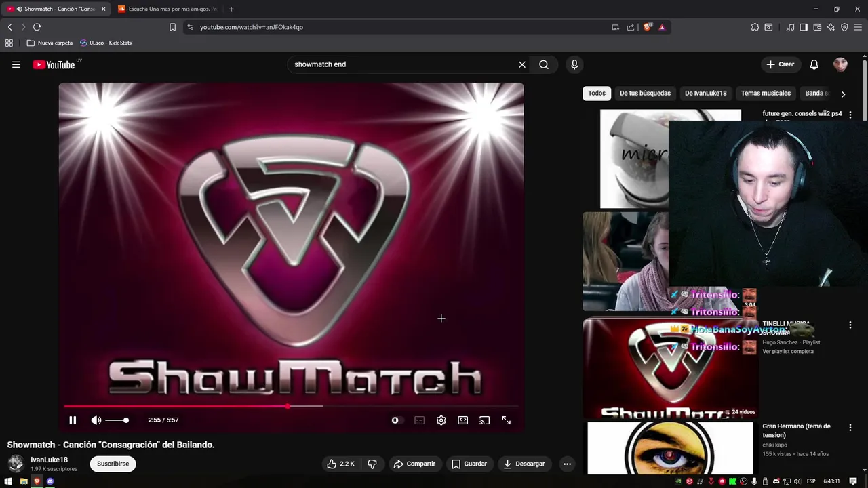This screenshot has height=488, width=868.
Task: Start voice search with the microphone icon
Action: (x=574, y=64)
